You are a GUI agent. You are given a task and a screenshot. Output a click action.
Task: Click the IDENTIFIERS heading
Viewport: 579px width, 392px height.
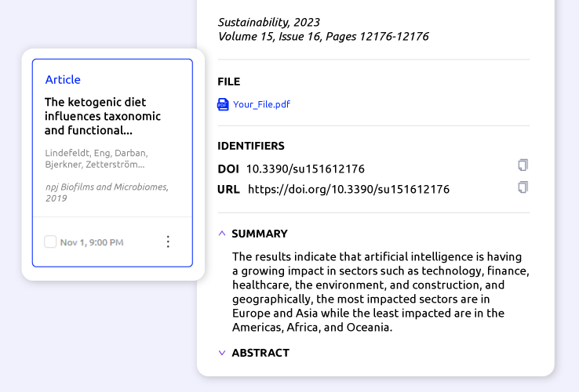coord(251,146)
